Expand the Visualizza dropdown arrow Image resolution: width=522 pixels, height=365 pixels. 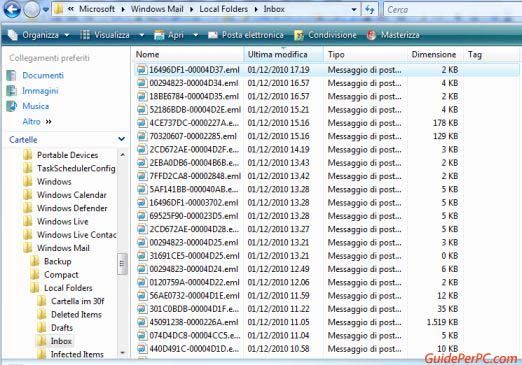[141, 35]
